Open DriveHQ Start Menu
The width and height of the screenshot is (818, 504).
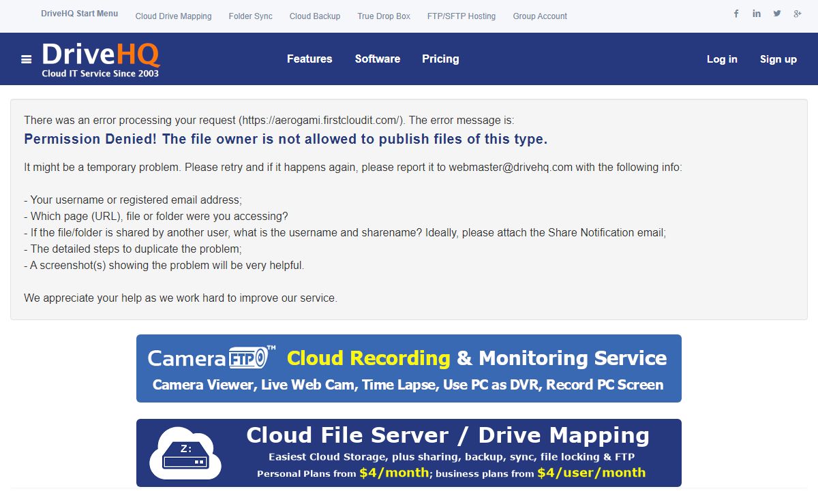(79, 14)
